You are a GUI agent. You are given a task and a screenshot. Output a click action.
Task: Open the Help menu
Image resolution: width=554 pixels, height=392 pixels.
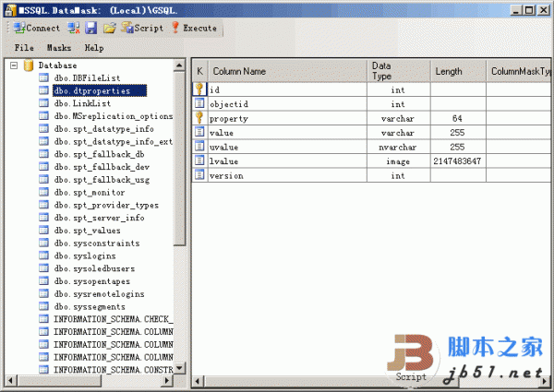pyautogui.click(x=94, y=48)
